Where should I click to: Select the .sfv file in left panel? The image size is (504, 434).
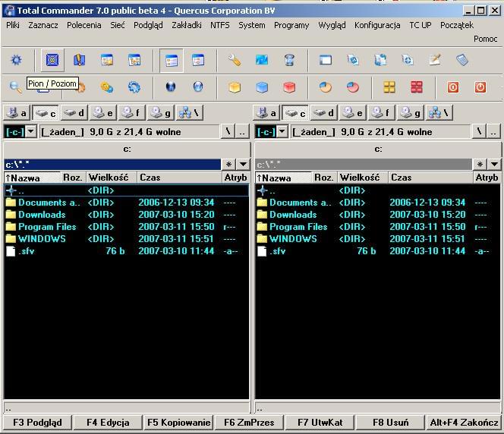[x=126, y=251]
